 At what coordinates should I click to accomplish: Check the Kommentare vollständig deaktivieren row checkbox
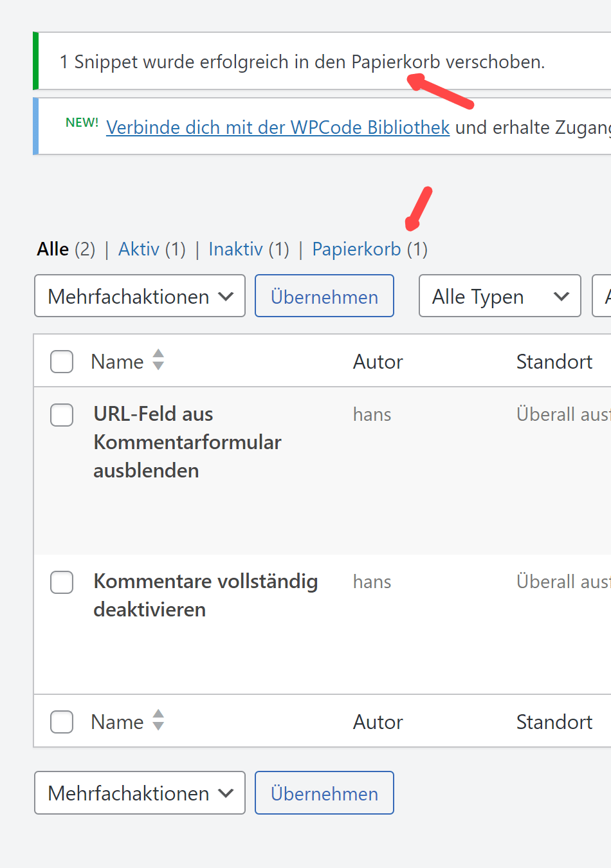[62, 582]
